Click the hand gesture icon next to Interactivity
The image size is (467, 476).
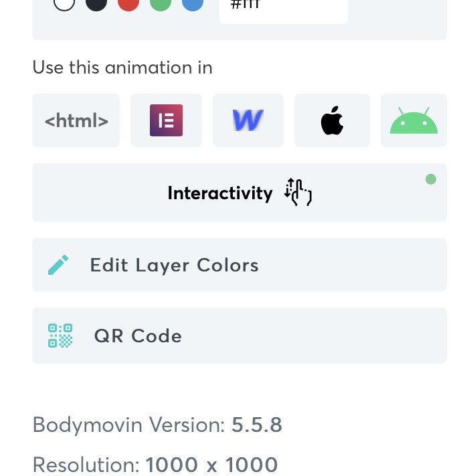click(298, 193)
